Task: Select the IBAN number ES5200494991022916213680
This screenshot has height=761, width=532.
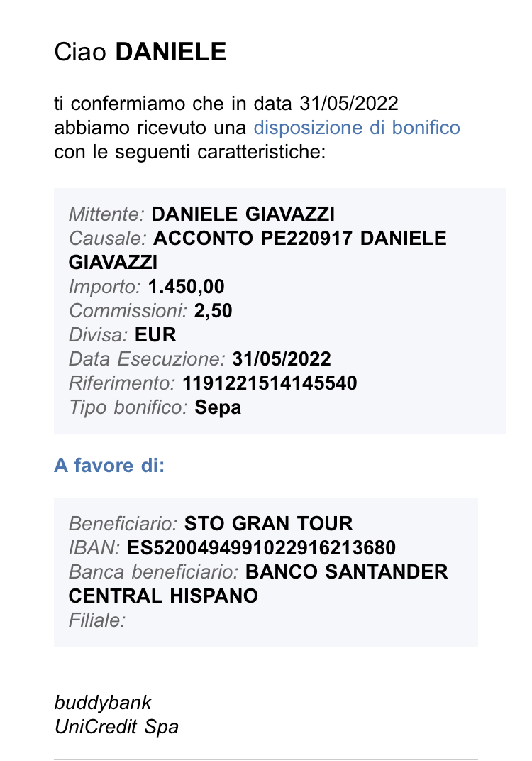Action: (262, 547)
